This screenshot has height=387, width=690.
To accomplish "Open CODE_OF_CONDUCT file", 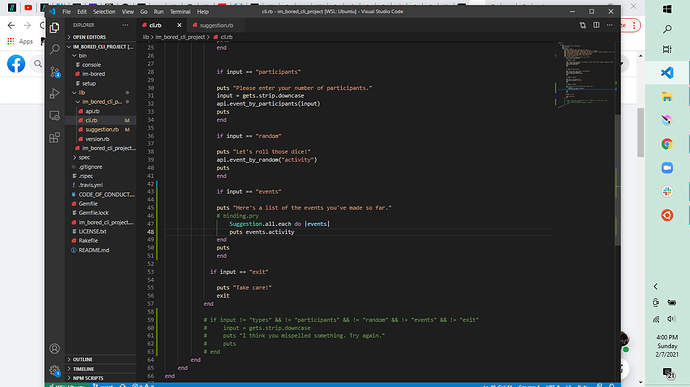I will click(x=101, y=194).
